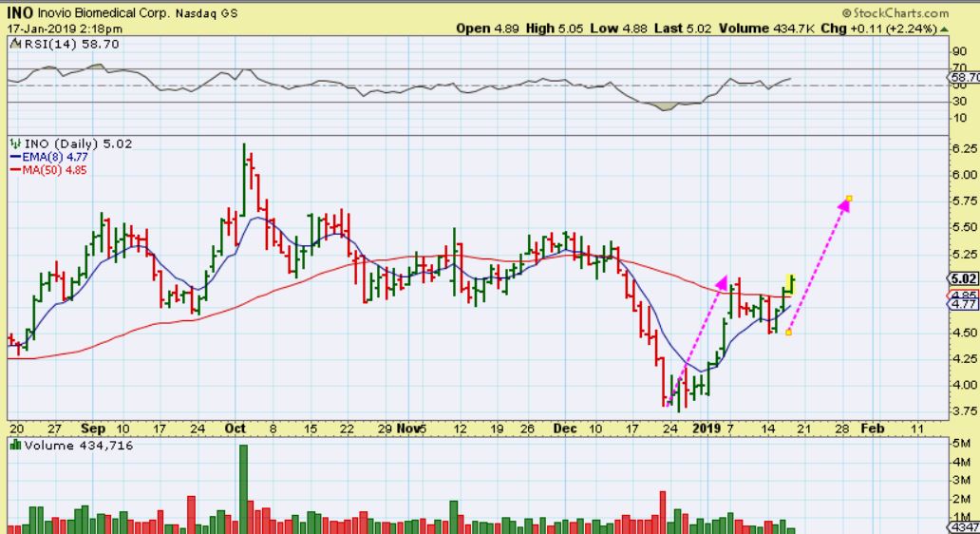Click the 4.25 price axis label
Viewport: 980px width, 534px height.
click(x=965, y=358)
